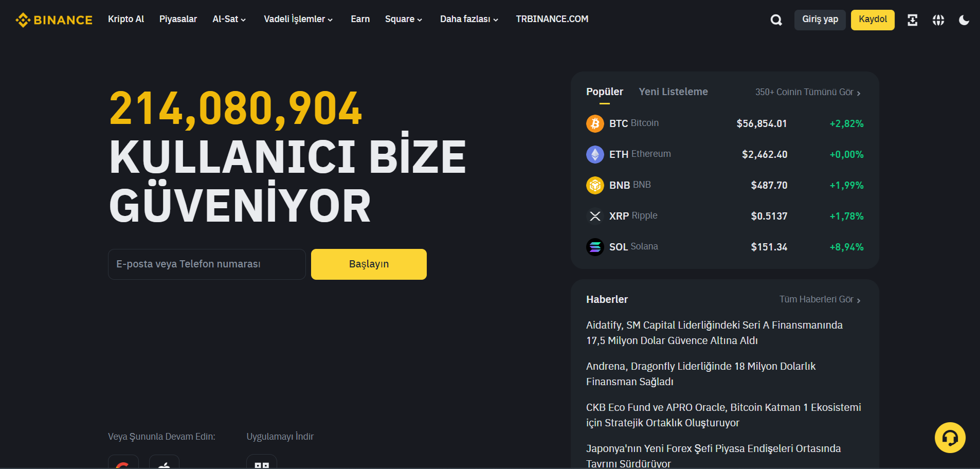Continue with Apple sign-in option
Screen dimensions: 980x469
[x=164, y=464]
